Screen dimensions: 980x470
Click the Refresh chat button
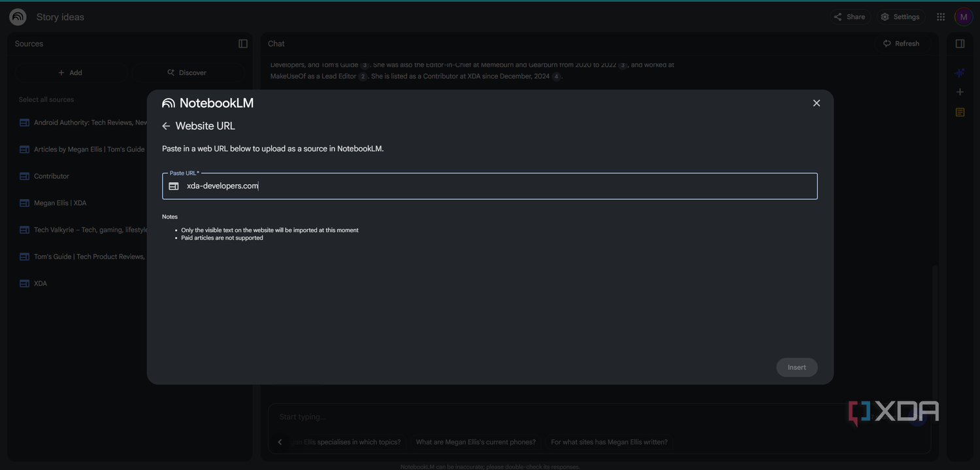click(x=901, y=44)
